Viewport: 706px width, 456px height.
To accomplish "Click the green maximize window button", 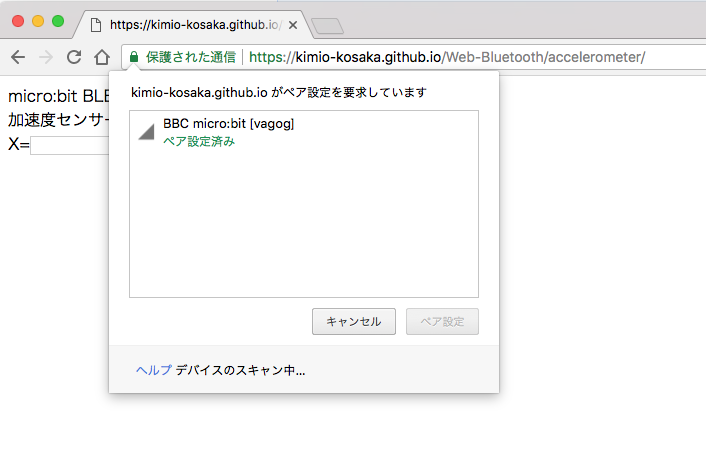I will tap(58, 21).
